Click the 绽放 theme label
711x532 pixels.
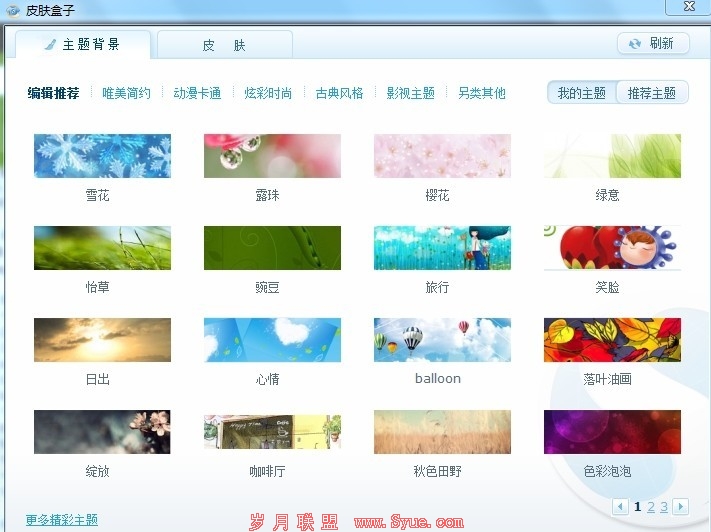97,471
